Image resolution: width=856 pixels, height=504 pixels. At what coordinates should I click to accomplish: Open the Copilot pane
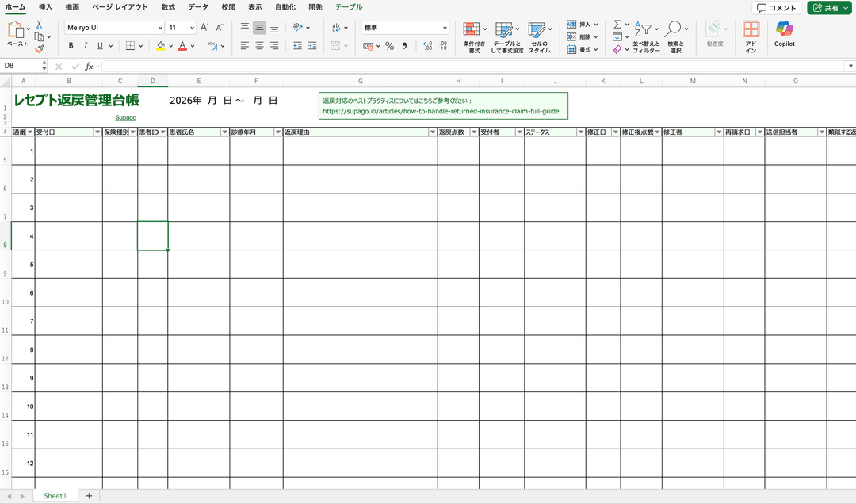[784, 33]
